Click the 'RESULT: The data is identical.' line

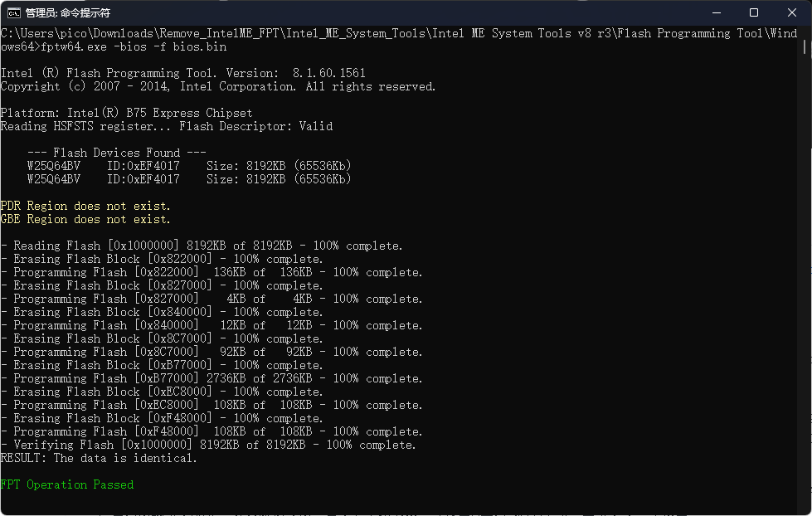point(99,458)
